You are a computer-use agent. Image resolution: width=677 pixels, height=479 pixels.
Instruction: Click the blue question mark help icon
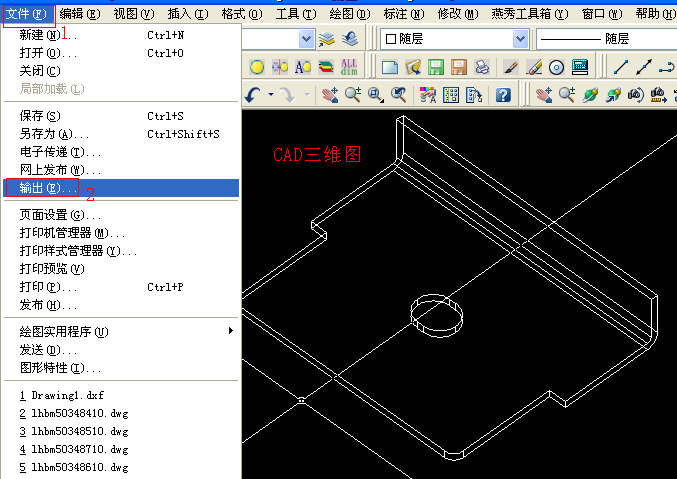[503, 95]
